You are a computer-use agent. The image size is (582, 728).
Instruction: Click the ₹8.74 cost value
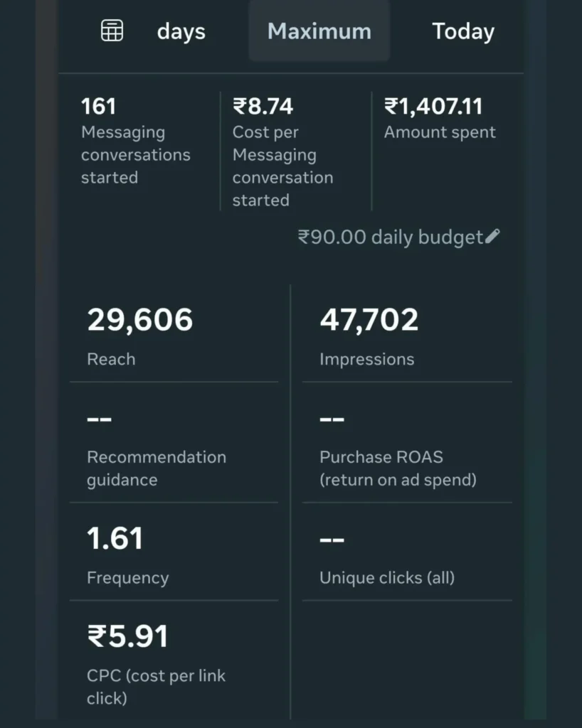[263, 107]
